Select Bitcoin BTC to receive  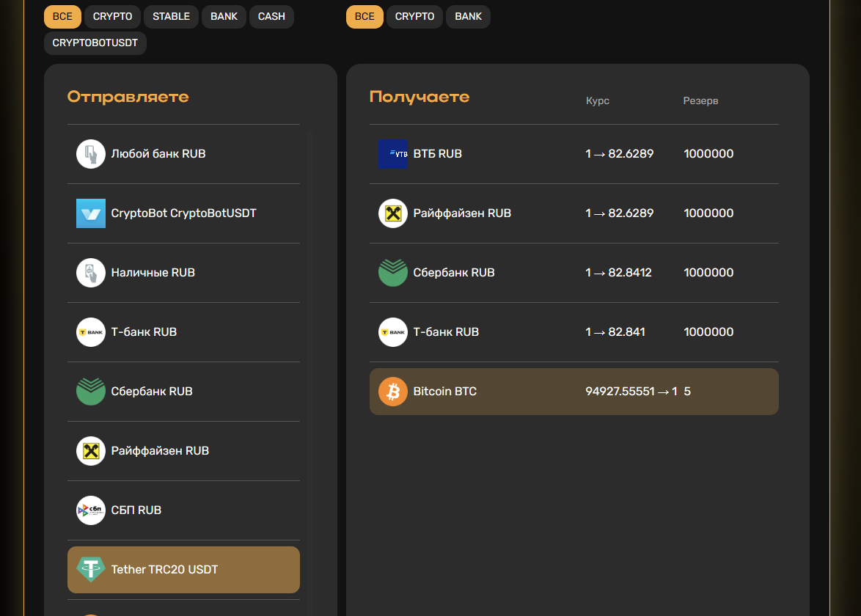574,392
